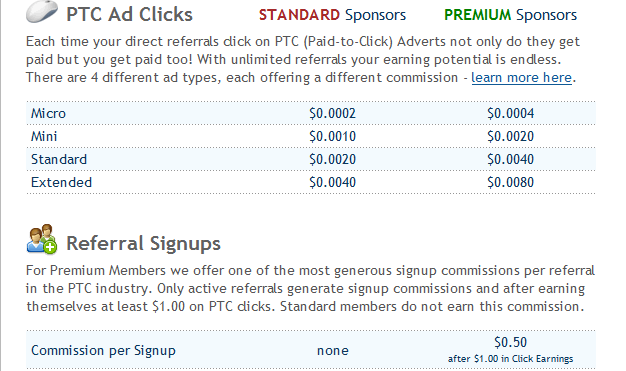626x371 pixels.
Task: Click the PTC Ad Clicks heading
Action: [x=129, y=14]
